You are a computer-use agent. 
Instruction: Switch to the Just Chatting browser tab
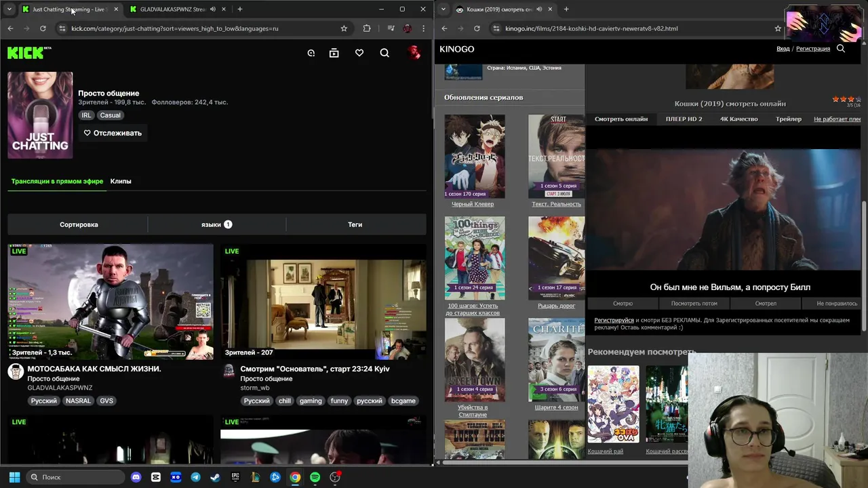pos(69,9)
